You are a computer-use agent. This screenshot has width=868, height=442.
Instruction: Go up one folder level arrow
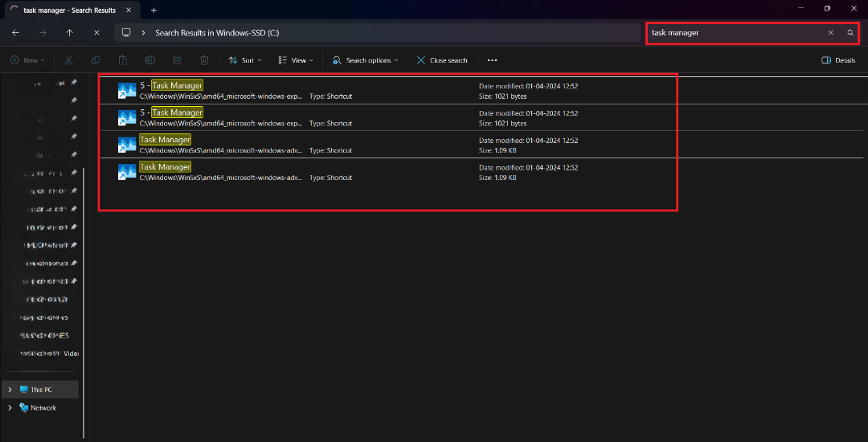click(x=70, y=33)
